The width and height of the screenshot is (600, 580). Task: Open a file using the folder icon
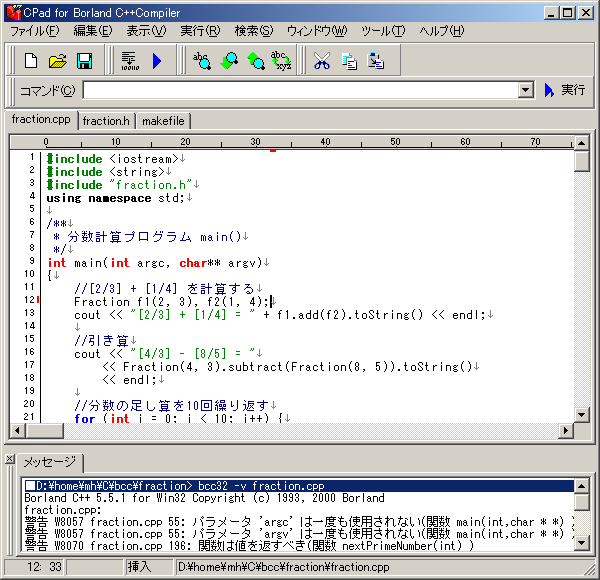(x=57, y=61)
